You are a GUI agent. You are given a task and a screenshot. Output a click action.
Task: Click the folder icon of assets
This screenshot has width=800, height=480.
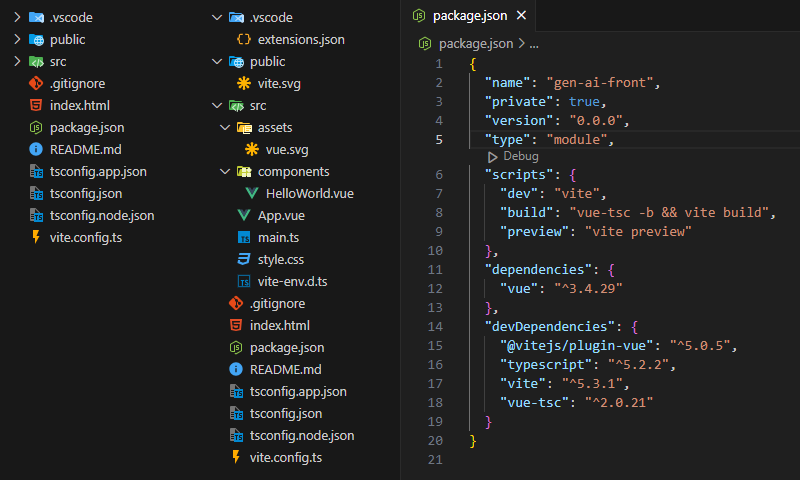[x=244, y=128]
